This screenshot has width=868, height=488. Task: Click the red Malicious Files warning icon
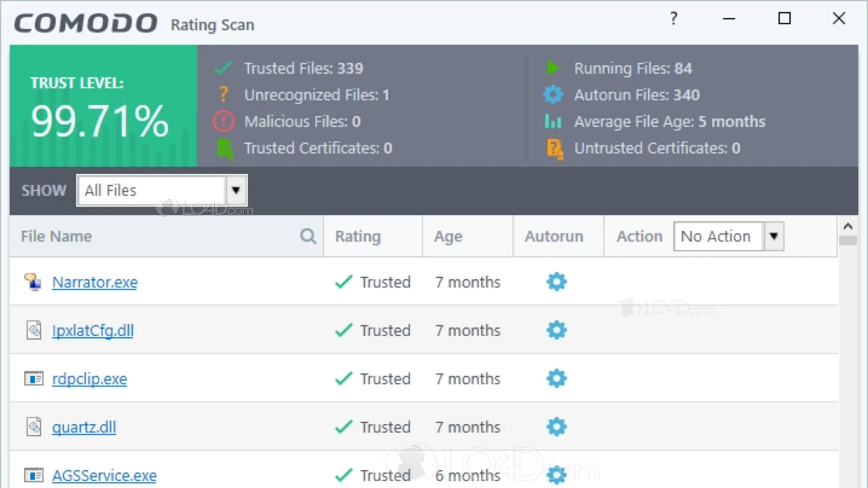click(223, 121)
